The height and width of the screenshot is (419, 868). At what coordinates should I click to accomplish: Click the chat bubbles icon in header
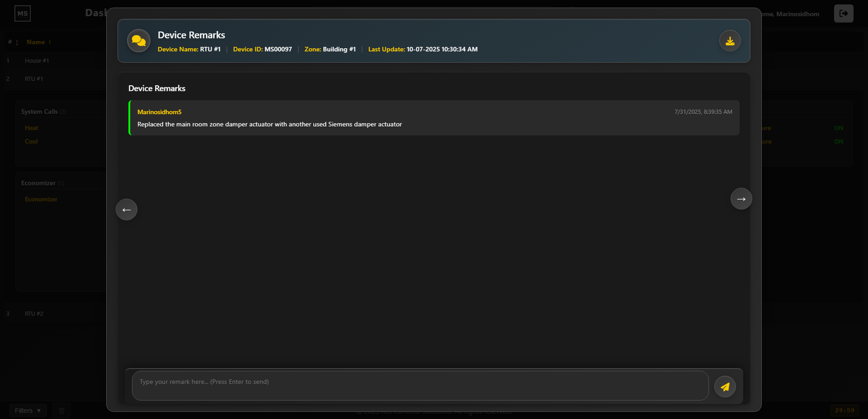[x=139, y=41]
